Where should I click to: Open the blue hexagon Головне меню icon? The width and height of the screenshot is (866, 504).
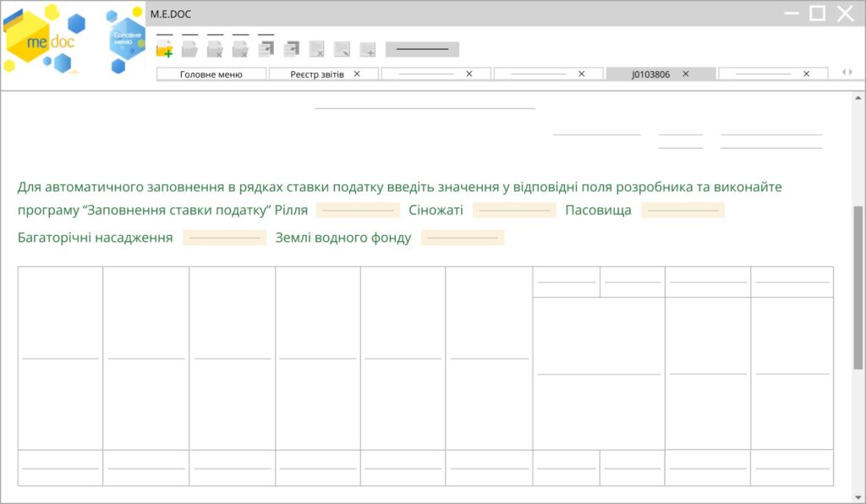pos(126,39)
